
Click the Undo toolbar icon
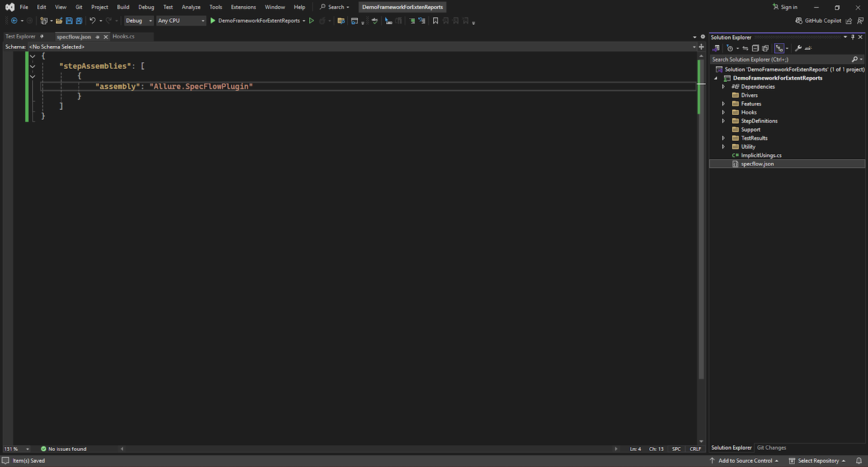point(92,20)
